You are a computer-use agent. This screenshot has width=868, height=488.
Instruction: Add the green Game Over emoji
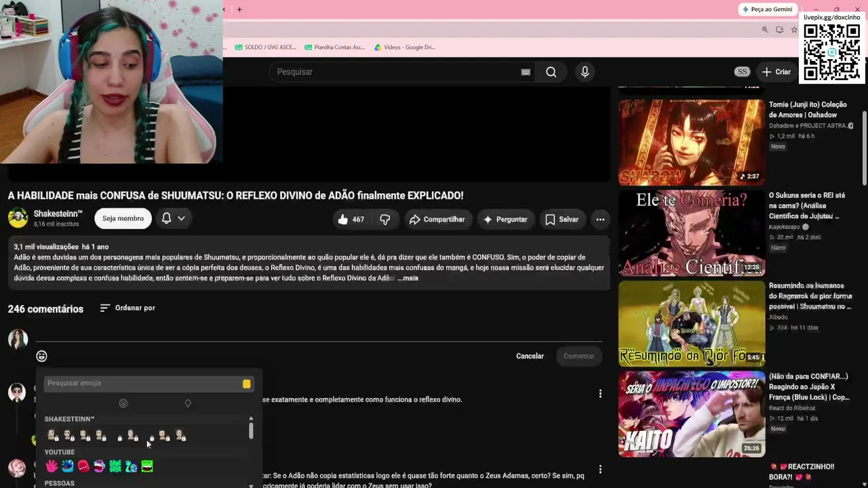click(x=115, y=466)
